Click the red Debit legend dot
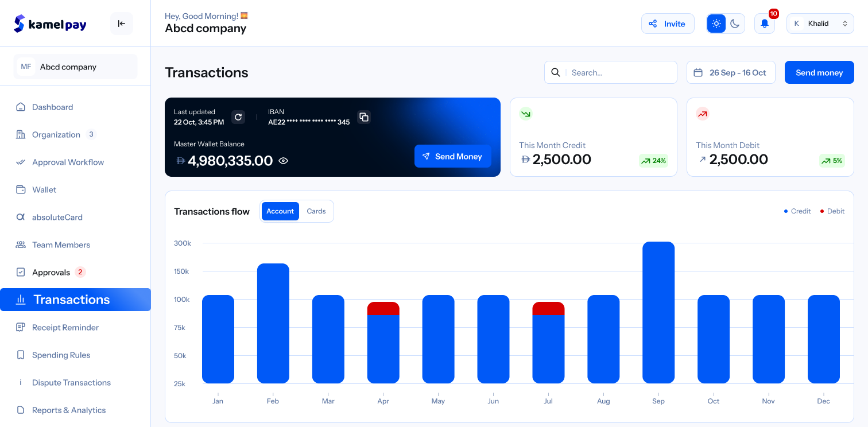The image size is (868, 427). click(x=821, y=211)
